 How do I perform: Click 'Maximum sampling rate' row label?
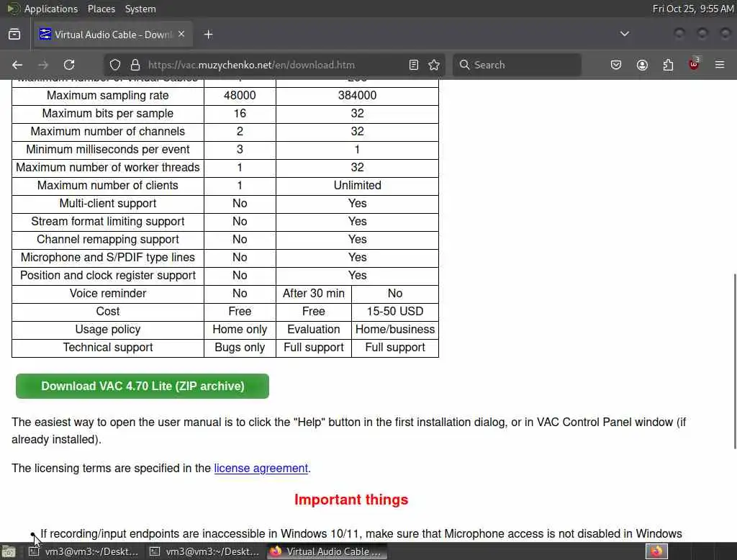(108, 96)
